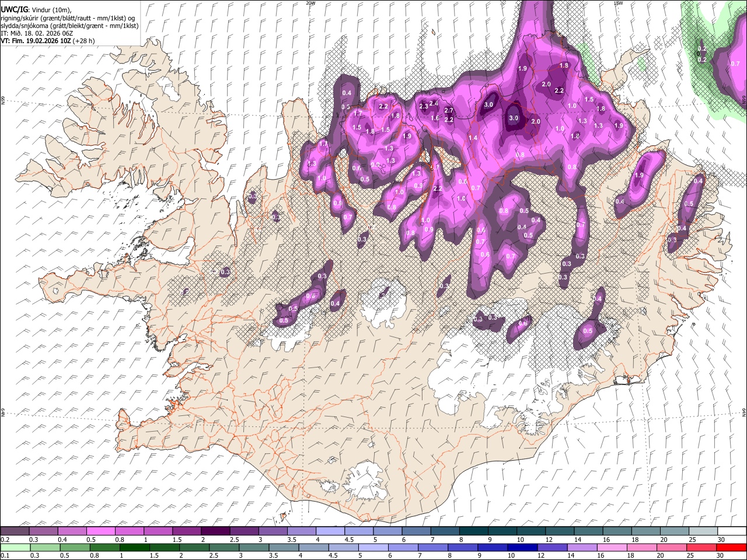Click the 2.7 precipitation value on the map
The width and height of the screenshot is (747, 560).
(x=449, y=110)
